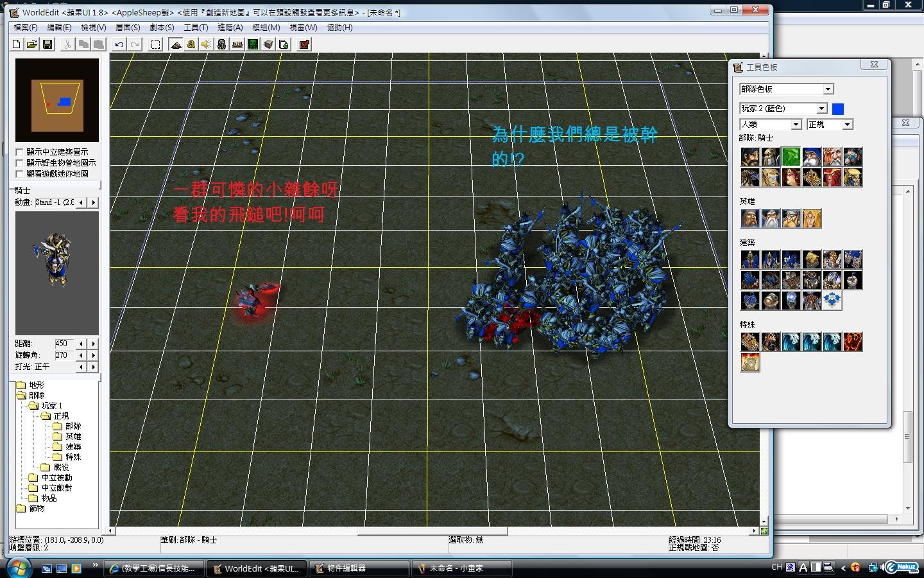Screen dimensions: 924x578
Task: Open the Sound editor speaker icon
Action: 206,44
